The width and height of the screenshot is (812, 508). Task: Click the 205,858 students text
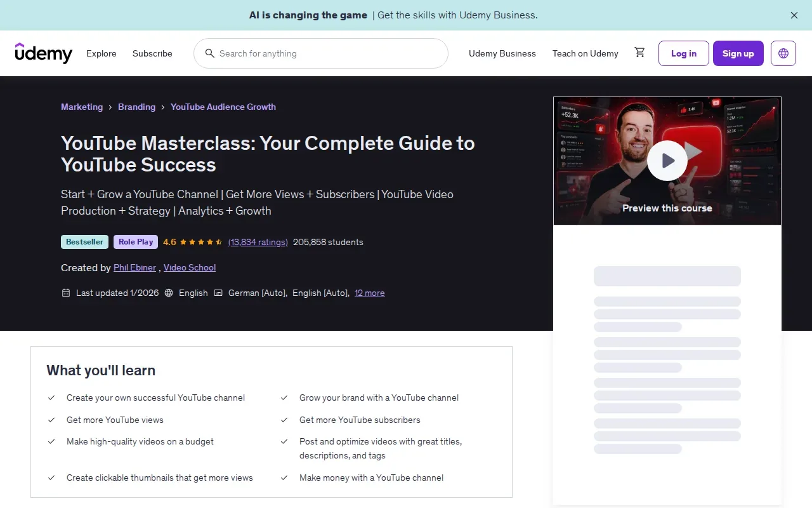(x=328, y=242)
